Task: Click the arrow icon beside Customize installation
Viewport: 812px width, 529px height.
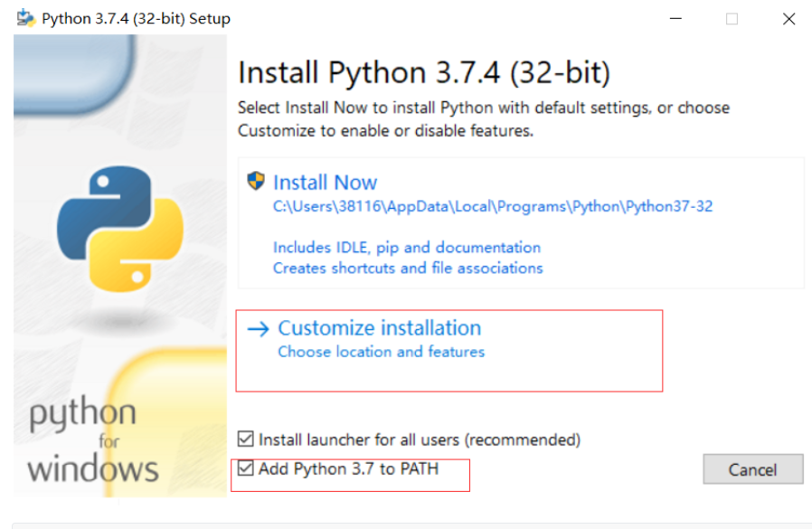Action: pos(258,328)
